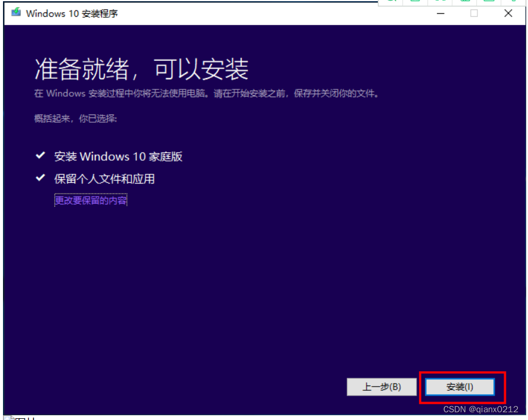Image resolution: width=528 pixels, height=420 pixels.
Task: Go back with the 上一步(B) button
Action: pyautogui.click(x=381, y=387)
